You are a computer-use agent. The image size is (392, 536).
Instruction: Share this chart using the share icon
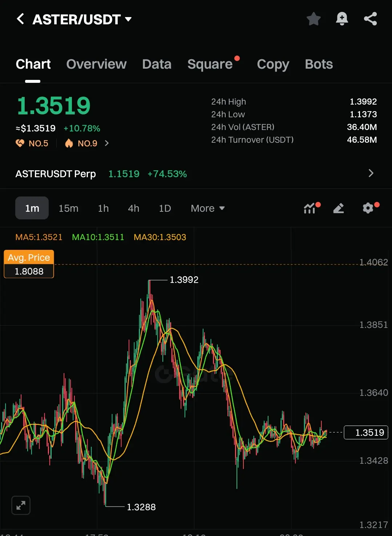click(370, 19)
